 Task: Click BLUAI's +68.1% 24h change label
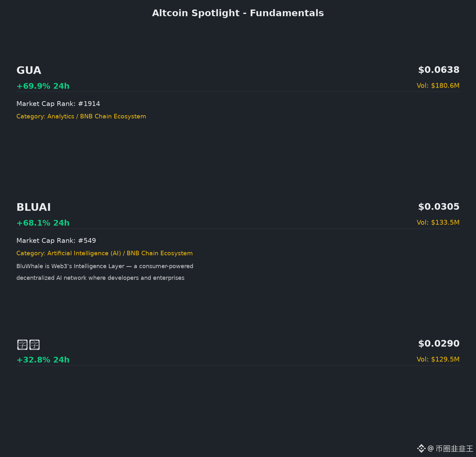[43, 223]
